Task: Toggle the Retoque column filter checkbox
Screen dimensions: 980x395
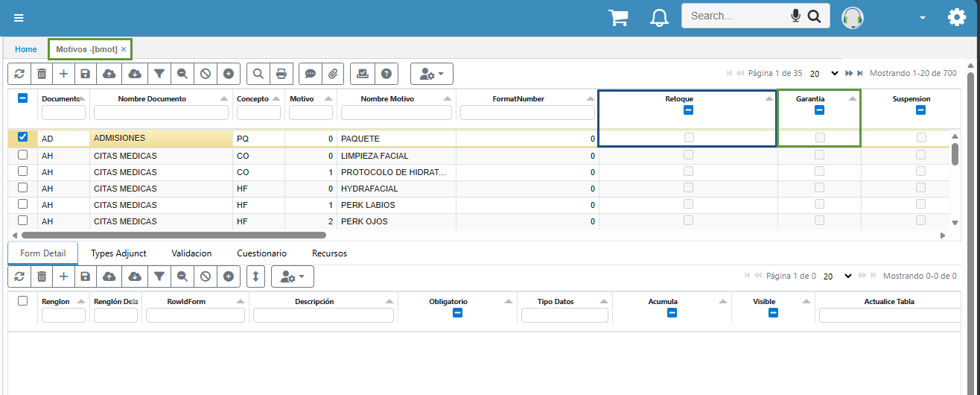Action: 688,110
